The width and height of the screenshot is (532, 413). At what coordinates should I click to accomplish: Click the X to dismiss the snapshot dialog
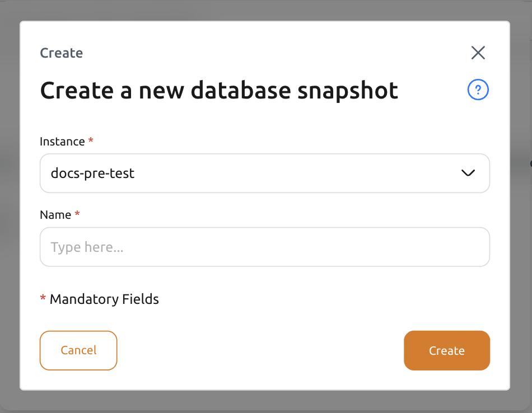(x=478, y=53)
